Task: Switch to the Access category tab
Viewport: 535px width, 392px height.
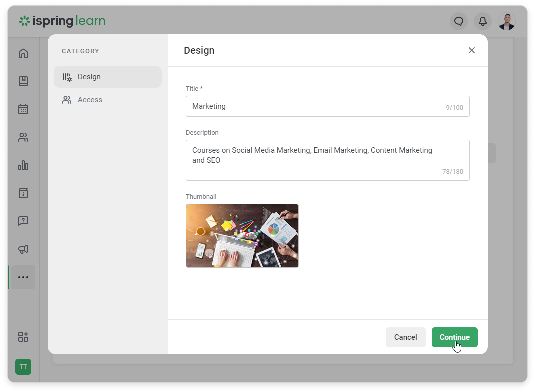Action: point(108,99)
